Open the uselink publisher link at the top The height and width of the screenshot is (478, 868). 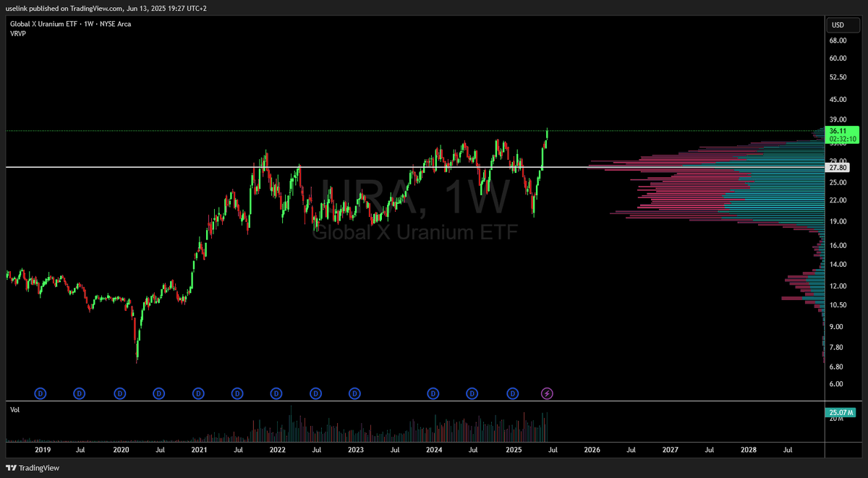17,9
